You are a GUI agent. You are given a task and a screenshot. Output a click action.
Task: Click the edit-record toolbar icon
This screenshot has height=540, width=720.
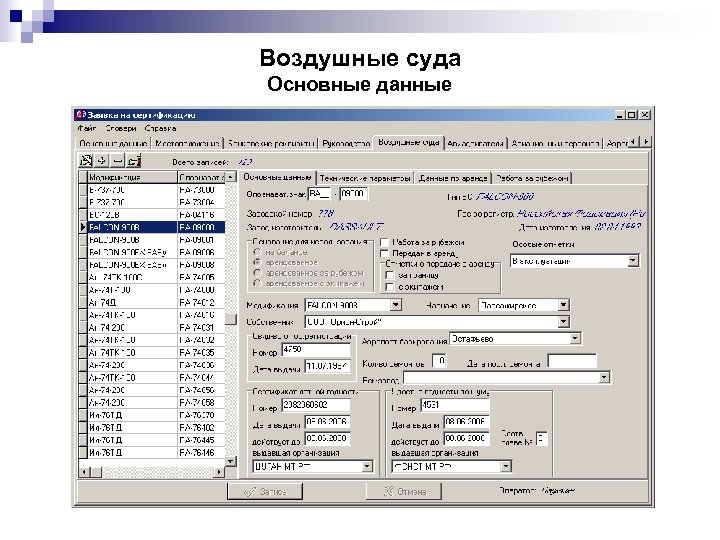pyautogui.click(x=86, y=160)
